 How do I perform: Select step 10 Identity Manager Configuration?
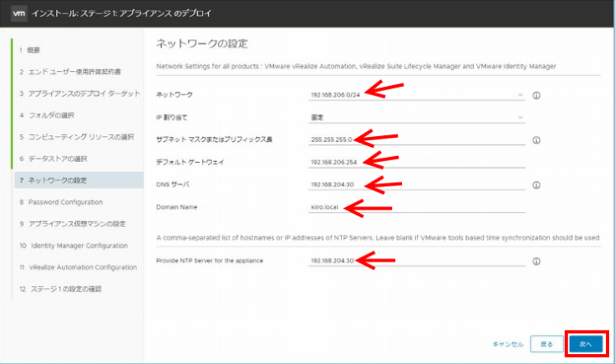pyautogui.click(x=74, y=245)
